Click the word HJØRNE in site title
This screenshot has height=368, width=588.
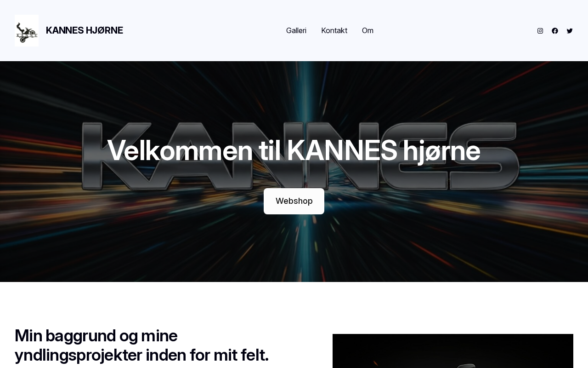tap(104, 30)
